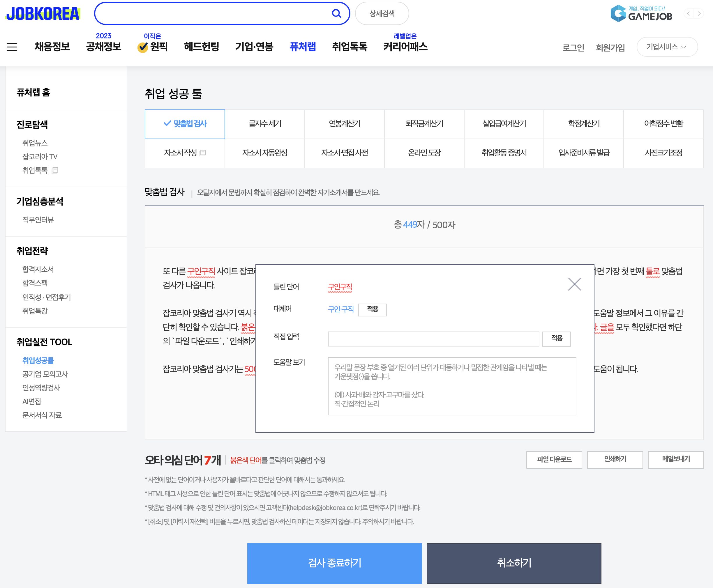Image resolution: width=713 pixels, height=588 pixels.
Task: Click the search magnifier icon
Action: click(x=336, y=14)
